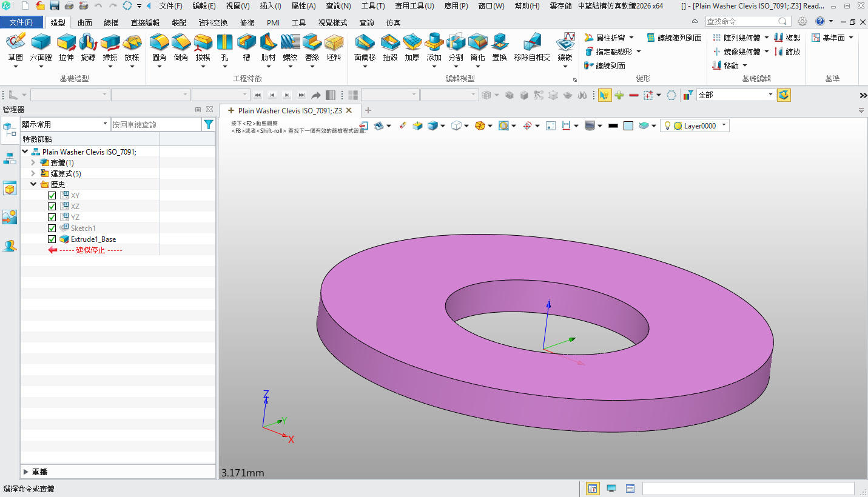Open the Layer0000 layer dropdown

tap(695, 125)
